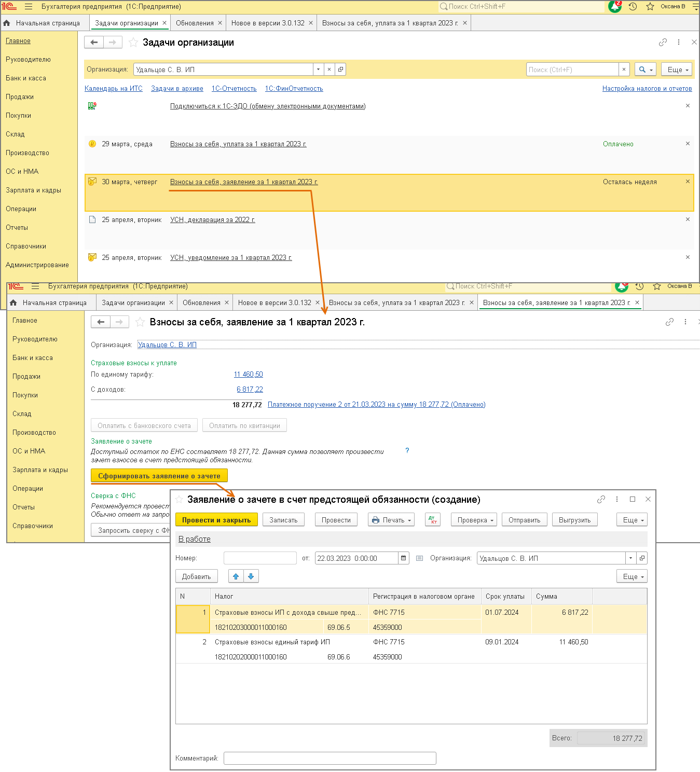
Task: Dismiss the 30 марта task row
Action: (x=688, y=182)
